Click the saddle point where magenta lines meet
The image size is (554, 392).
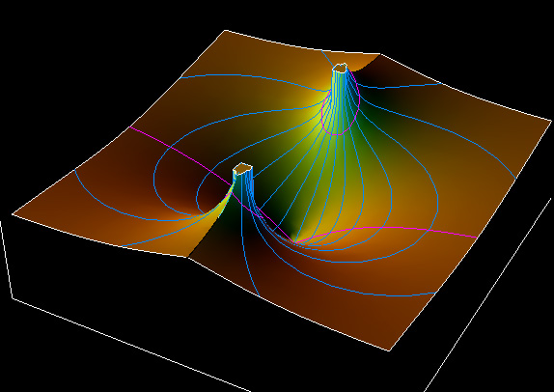[294, 241]
